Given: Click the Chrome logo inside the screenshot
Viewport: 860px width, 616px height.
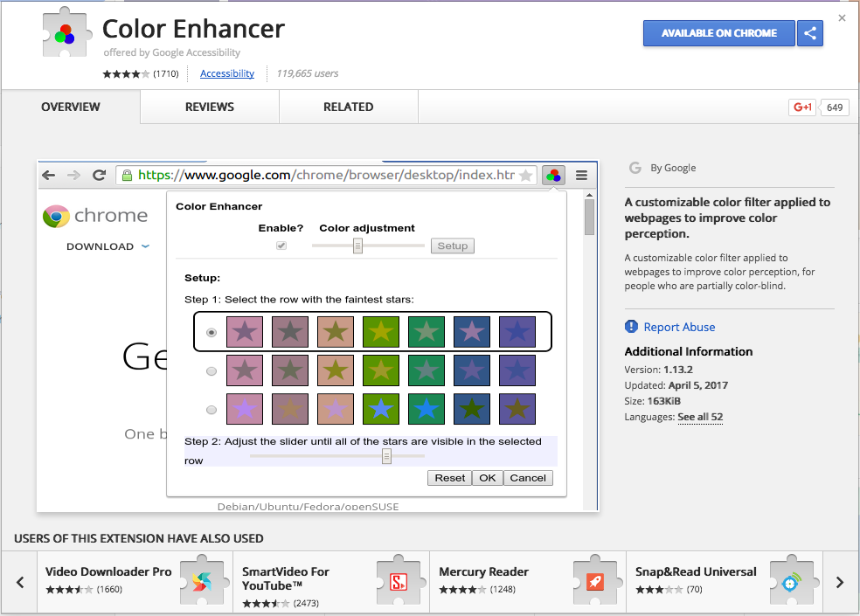Looking at the screenshot, I should tap(54, 215).
